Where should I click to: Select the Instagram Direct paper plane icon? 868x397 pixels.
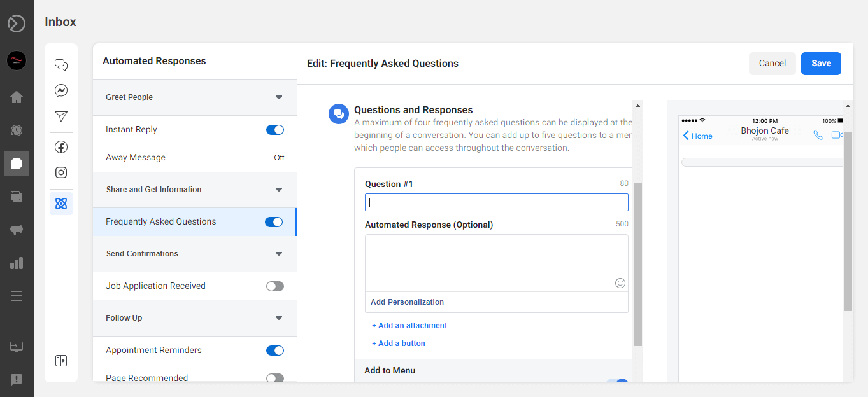pos(60,116)
